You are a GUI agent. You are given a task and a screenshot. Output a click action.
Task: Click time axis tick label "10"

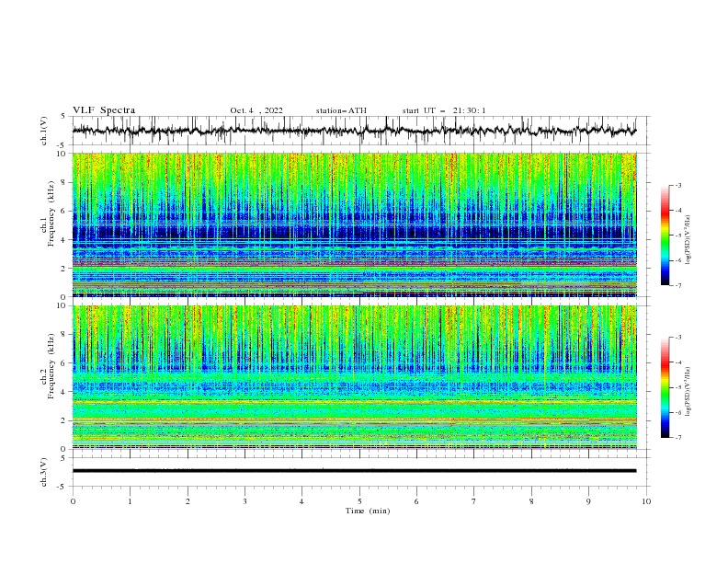(x=646, y=501)
